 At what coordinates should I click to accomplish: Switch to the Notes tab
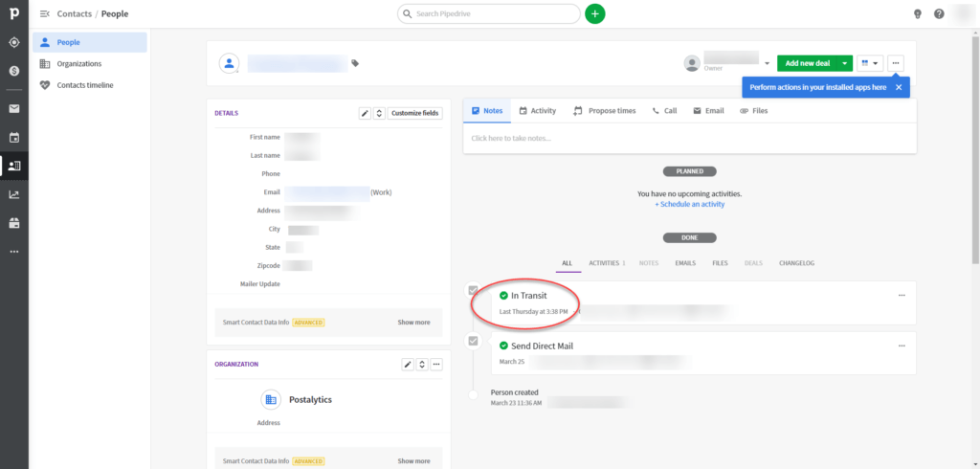[x=487, y=111]
